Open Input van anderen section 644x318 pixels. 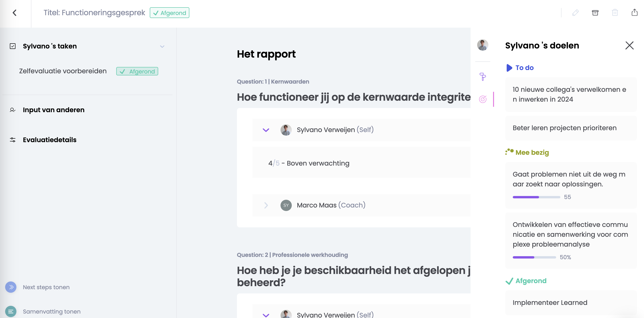tap(53, 110)
